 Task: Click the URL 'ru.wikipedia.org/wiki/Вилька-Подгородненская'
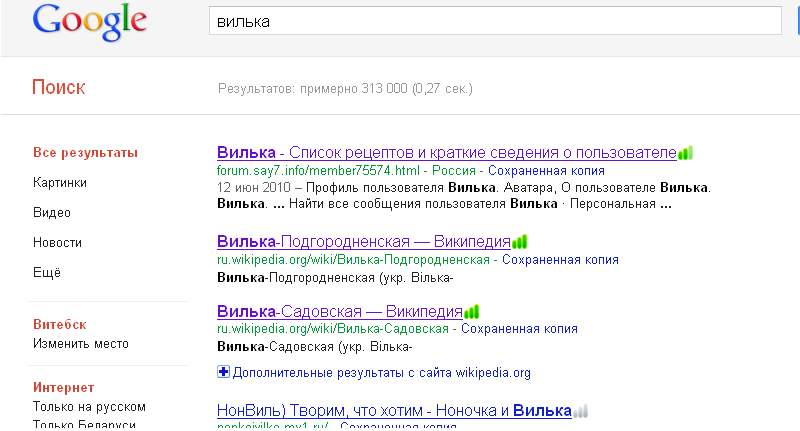click(x=353, y=260)
